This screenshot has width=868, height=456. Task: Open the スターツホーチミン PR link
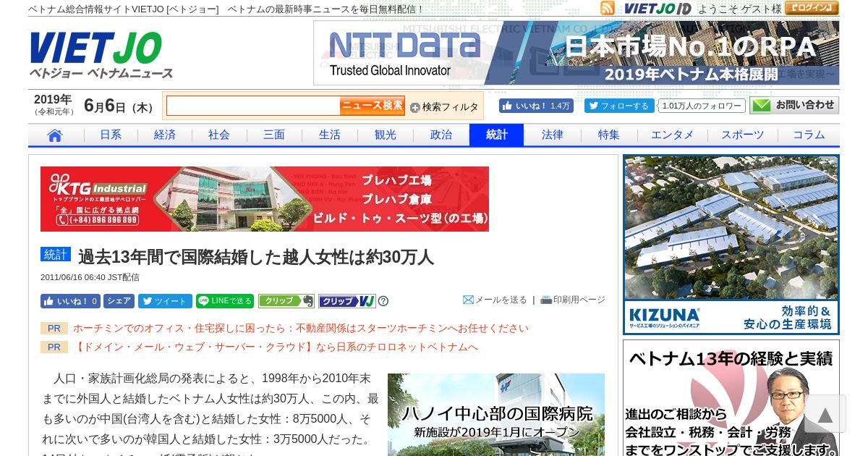tap(301, 328)
